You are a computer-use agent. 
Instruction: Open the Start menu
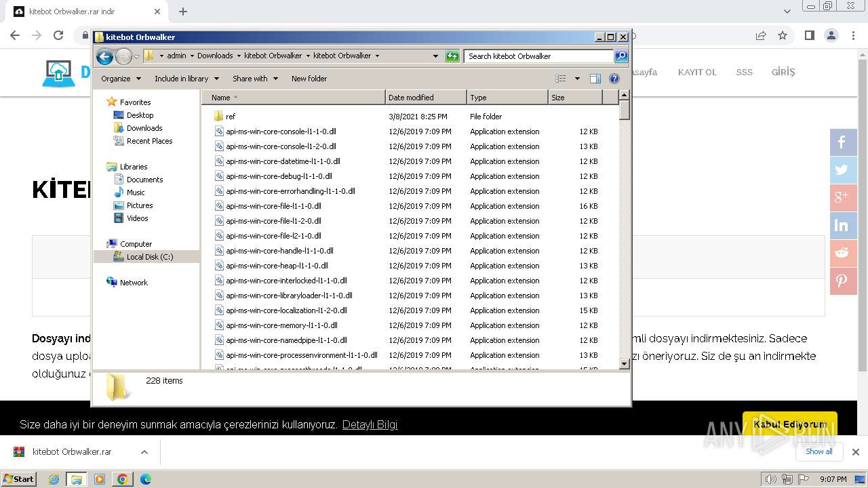click(18, 479)
